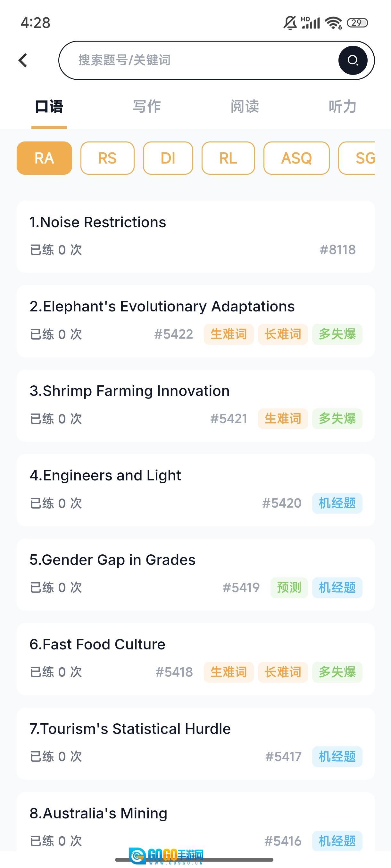
Task: Tap the battery level indicator
Action: (x=357, y=23)
